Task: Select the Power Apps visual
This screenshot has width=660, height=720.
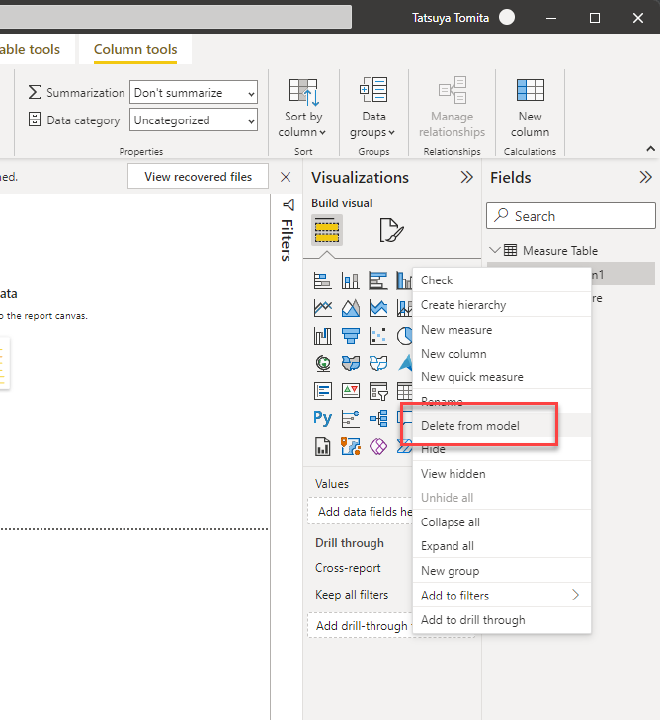Action: [378, 446]
